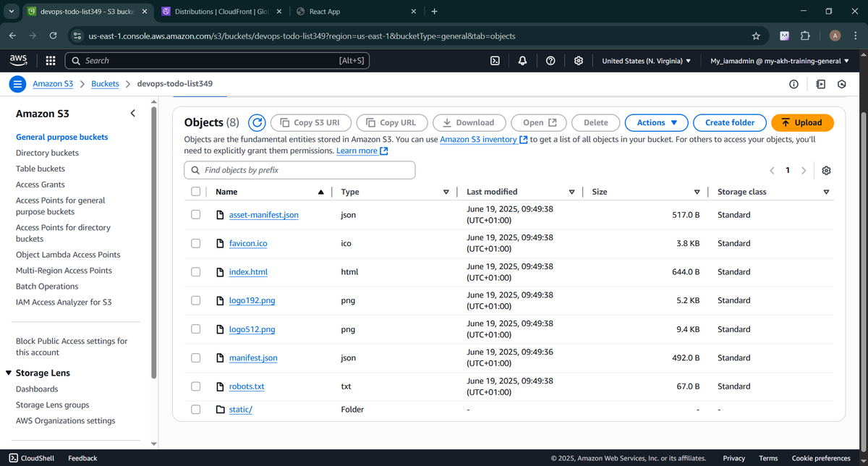Click the Upload button
The height and width of the screenshot is (466, 868).
tap(802, 123)
